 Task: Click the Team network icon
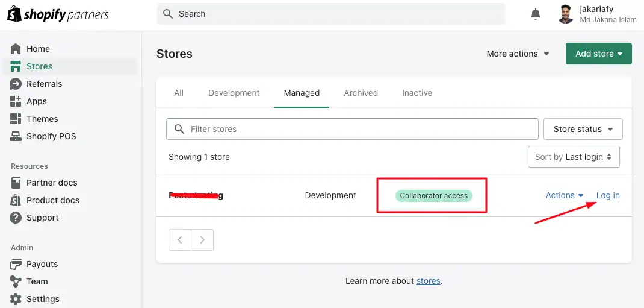[x=16, y=281]
